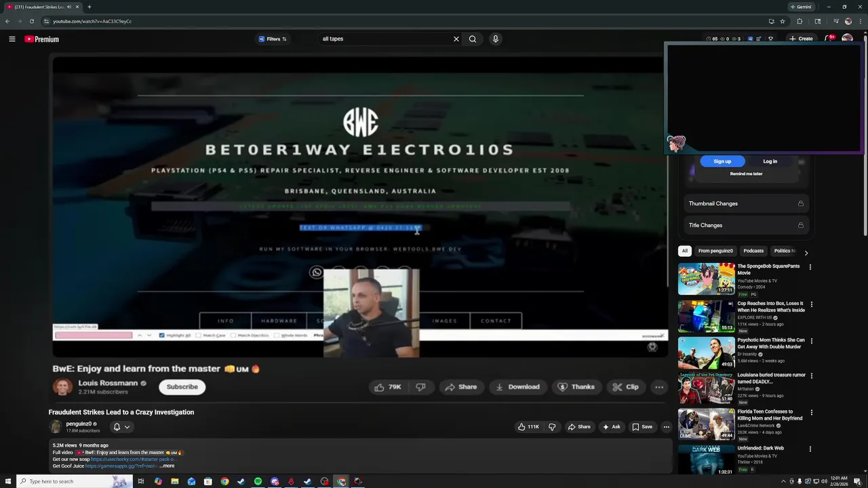Open Chrome extensions puzzle icon

(x=800, y=21)
